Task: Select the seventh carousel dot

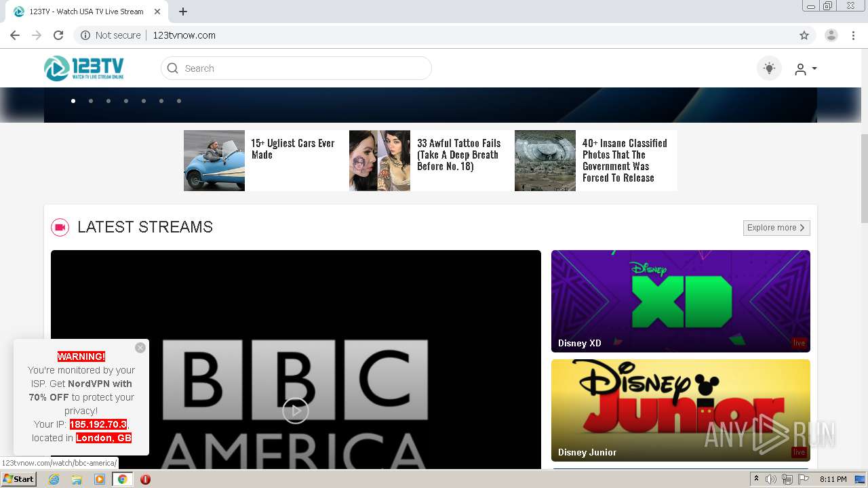Action: pyautogui.click(x=179, y=101)
